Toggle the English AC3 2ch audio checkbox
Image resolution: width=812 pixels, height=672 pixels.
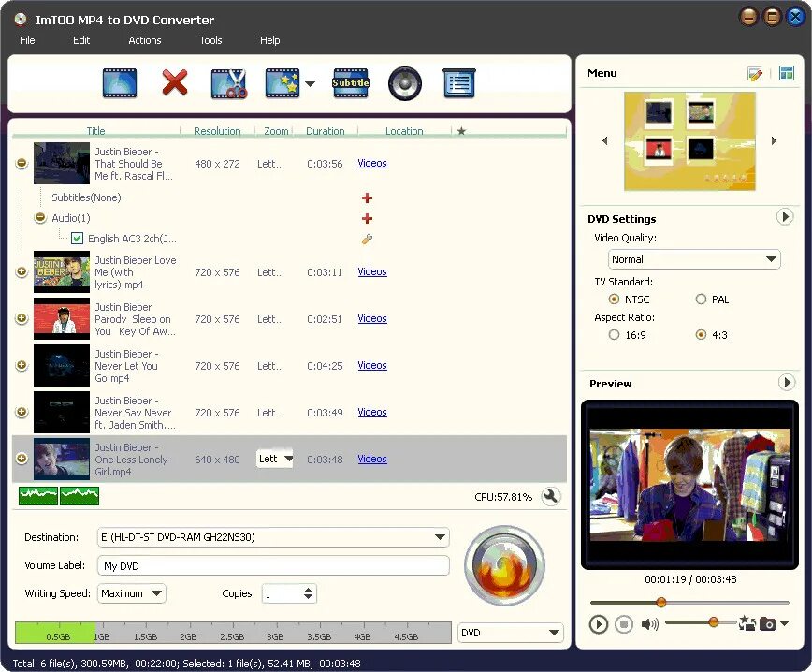coord(77,239)
